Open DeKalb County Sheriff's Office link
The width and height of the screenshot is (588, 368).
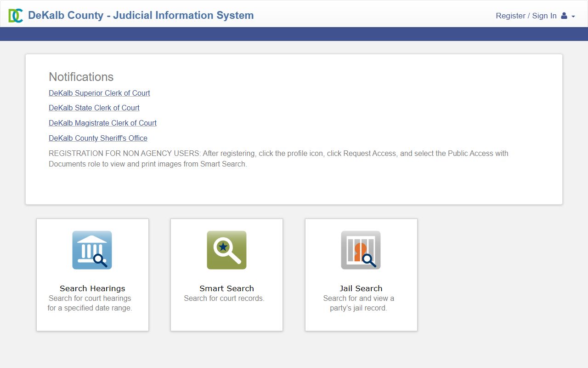pyautogui.click(x=98, y=138)
